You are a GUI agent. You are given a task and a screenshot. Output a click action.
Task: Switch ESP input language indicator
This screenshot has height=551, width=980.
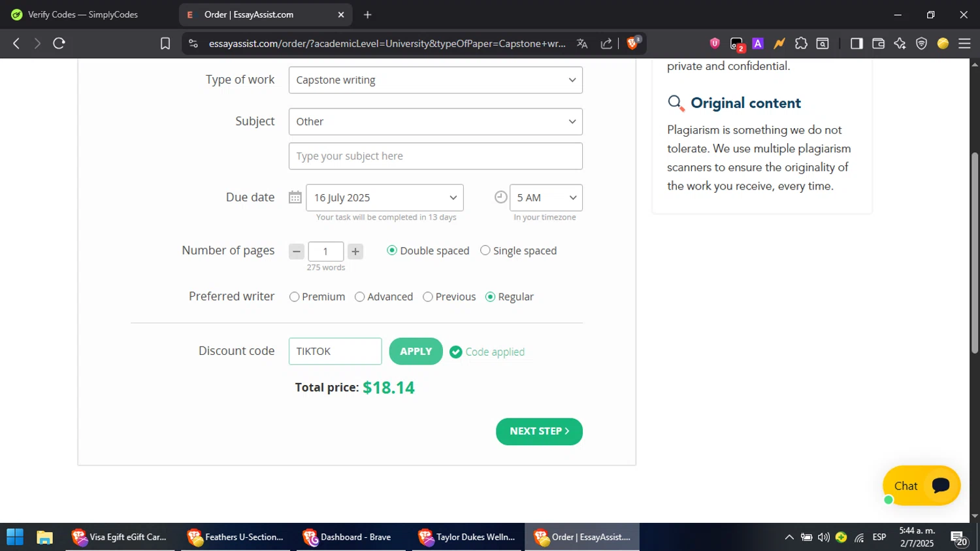[879, 537]
